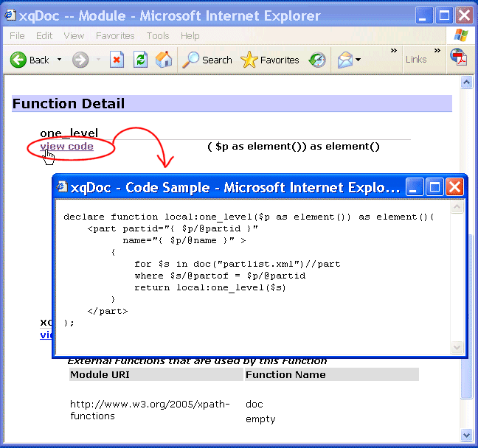Image resolution: width=478 pixels, height=448 pixels.
Task: Click the Forward arrow button
Action: 80,60
